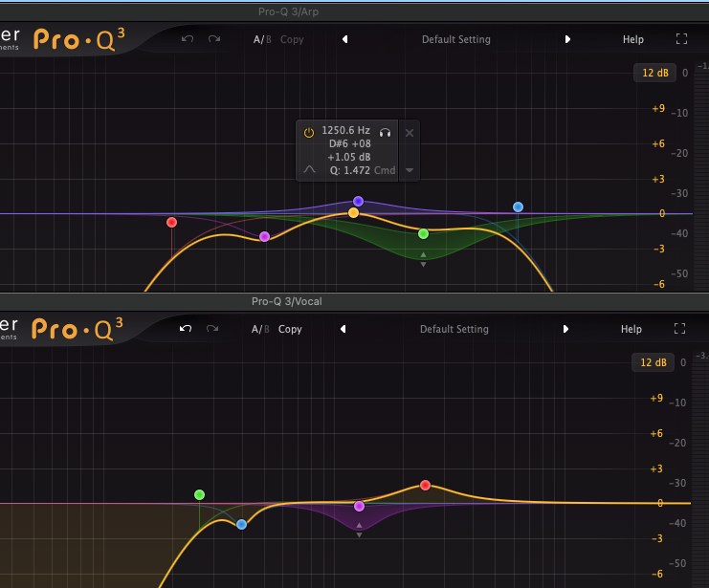
Task: Enter full screen mode in Vocal window
Action: point(679,329)
